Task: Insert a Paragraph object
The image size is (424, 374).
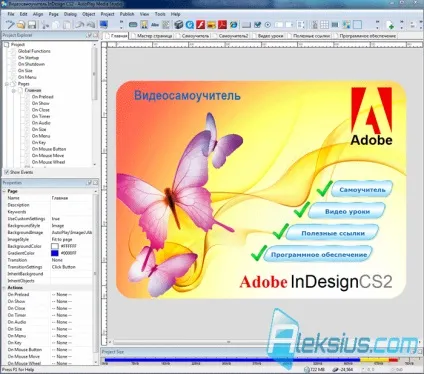Action: tap(166, 25)
